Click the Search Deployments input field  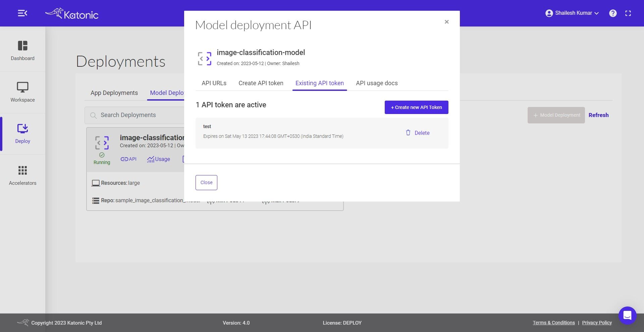(135, 115)
